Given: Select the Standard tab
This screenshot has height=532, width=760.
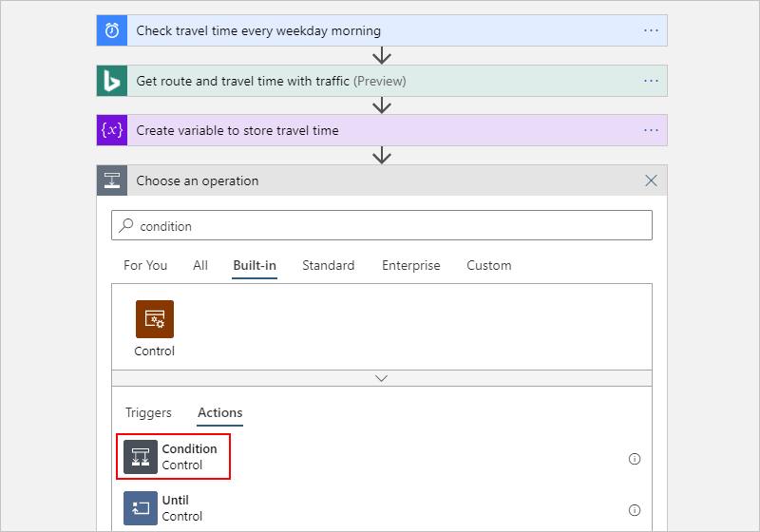Looking at the screenshot, I should tap(328, 265).
